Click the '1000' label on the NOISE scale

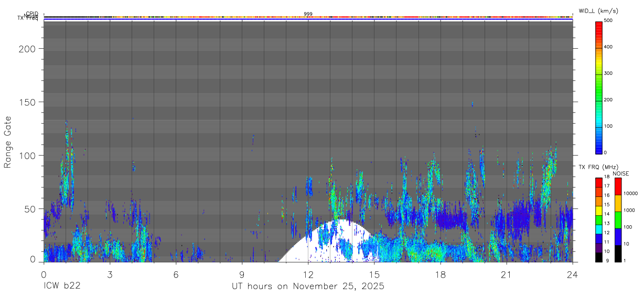point(629,210)
